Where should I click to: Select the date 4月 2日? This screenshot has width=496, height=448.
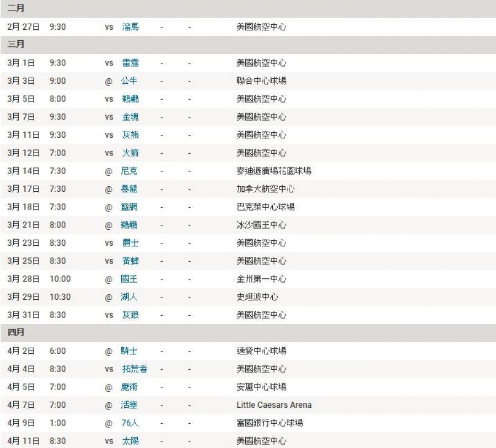click(21, 351)
